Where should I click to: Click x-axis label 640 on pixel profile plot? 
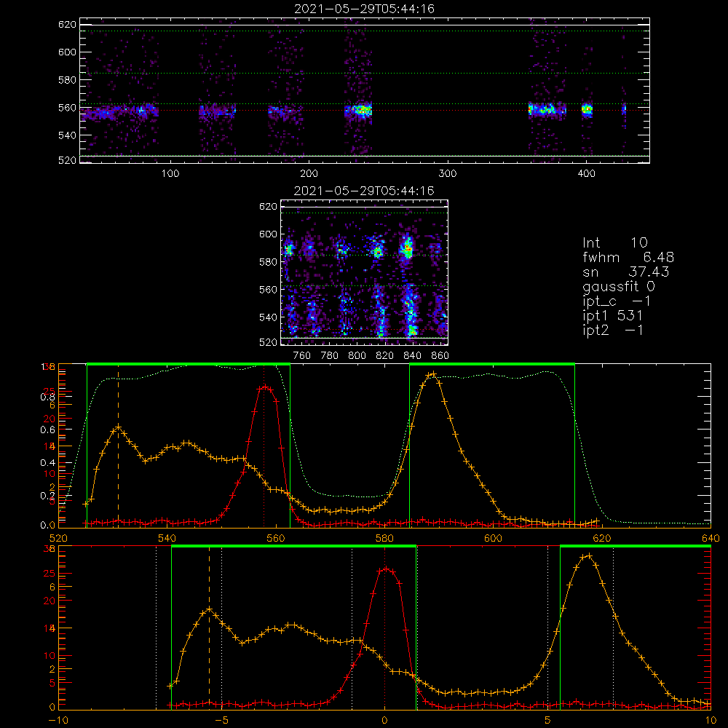coord(711,539)
